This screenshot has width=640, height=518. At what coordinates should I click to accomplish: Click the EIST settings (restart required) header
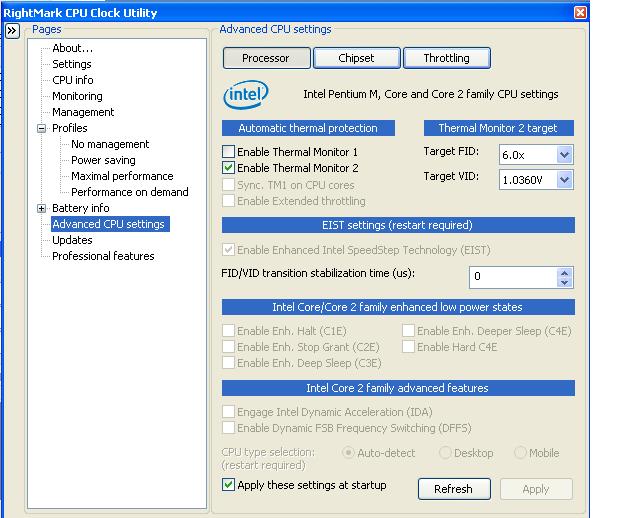click(398, 225)
